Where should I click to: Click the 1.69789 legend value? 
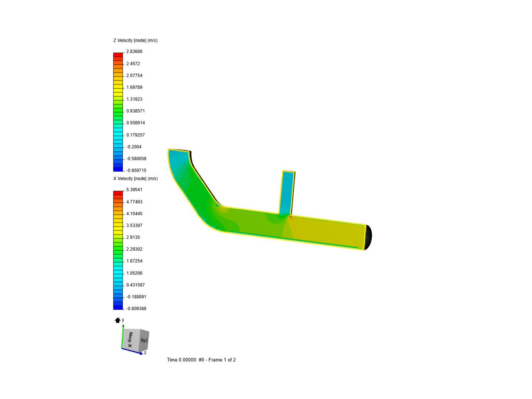coord(134,87)
